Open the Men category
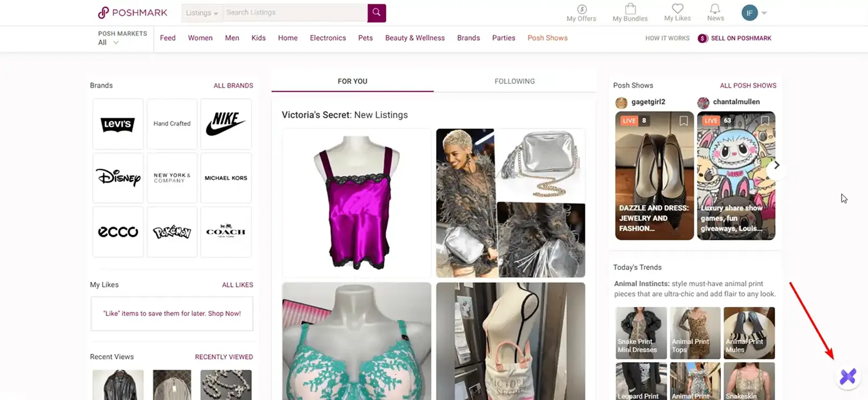868x400 pixels. (x=232, y=38)
